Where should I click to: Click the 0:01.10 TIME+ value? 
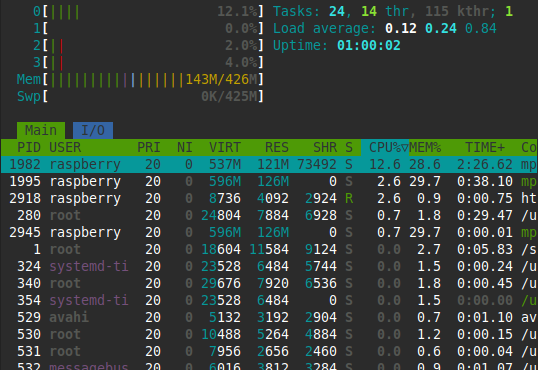pyautogui.click(x=485, y=317)
